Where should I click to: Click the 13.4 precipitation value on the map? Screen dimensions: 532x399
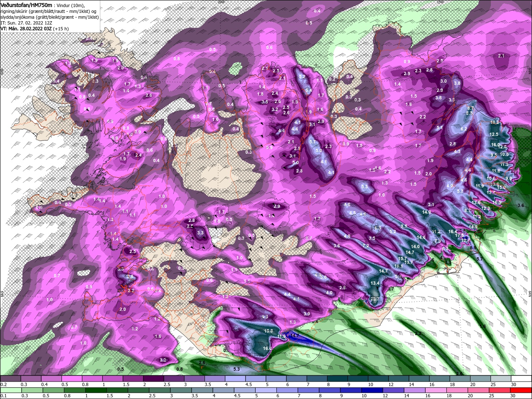pos(375,283)
